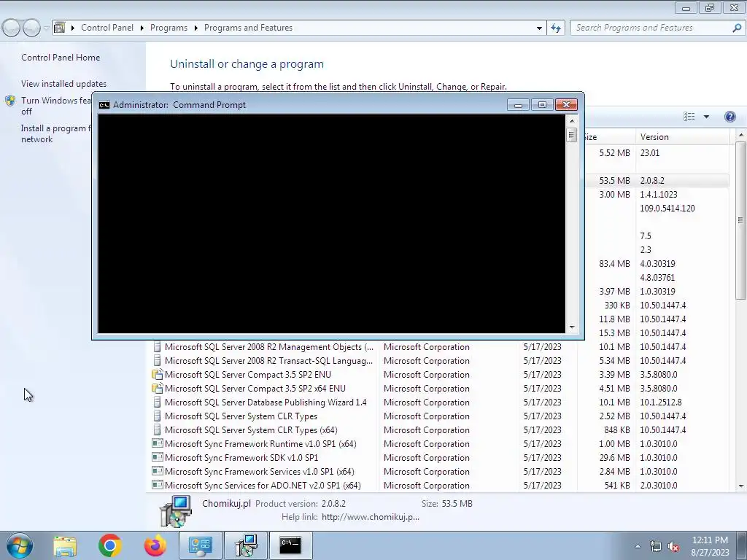Click Command Prompt scrollbar up arrow
This screenshot has height=560, width=747.
click(x=572, y=121)
